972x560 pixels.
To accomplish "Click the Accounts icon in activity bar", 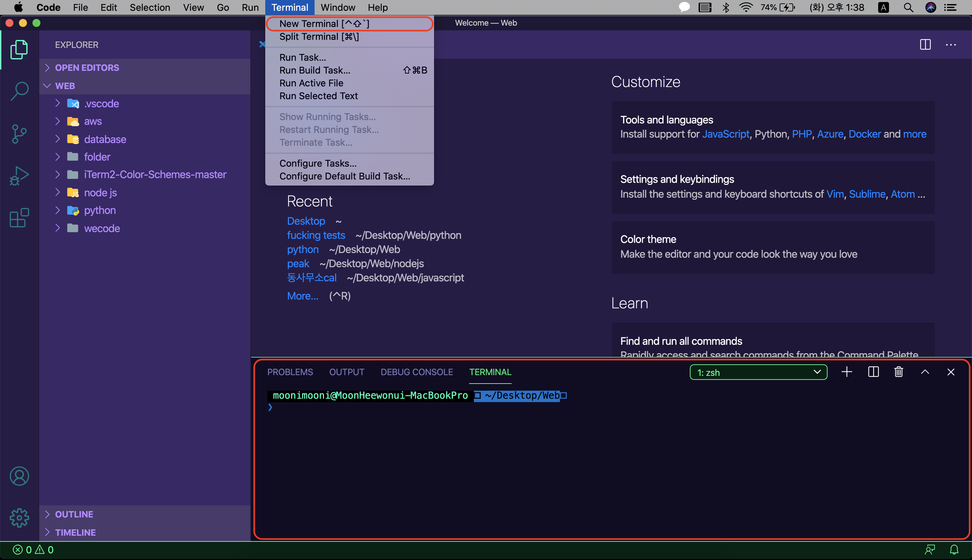I will coord(19,476).
